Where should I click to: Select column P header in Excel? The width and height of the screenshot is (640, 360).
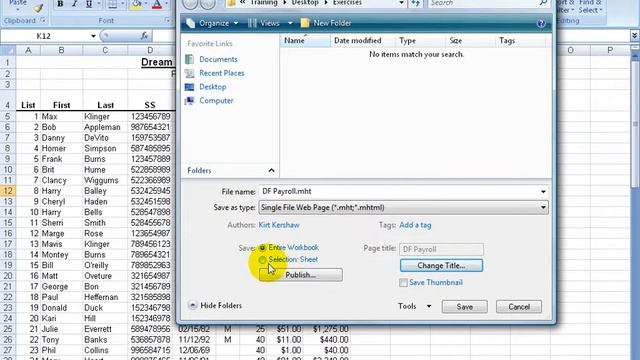coord(610,50)
